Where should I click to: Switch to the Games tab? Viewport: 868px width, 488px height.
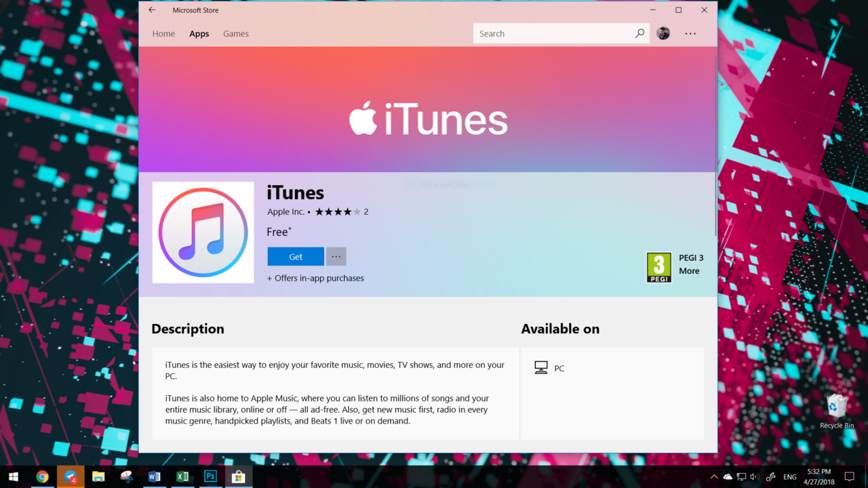point(236,34)
